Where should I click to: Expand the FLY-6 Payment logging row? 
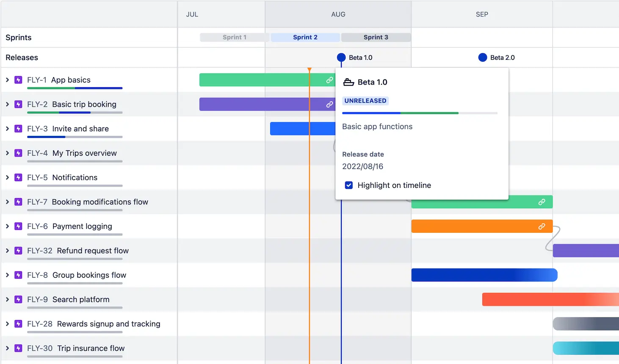tap(7, 226)
